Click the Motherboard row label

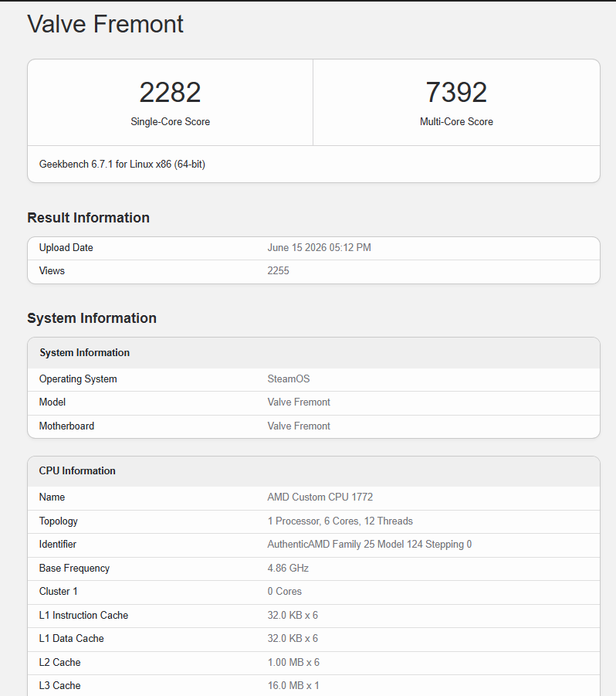[66, 426]
